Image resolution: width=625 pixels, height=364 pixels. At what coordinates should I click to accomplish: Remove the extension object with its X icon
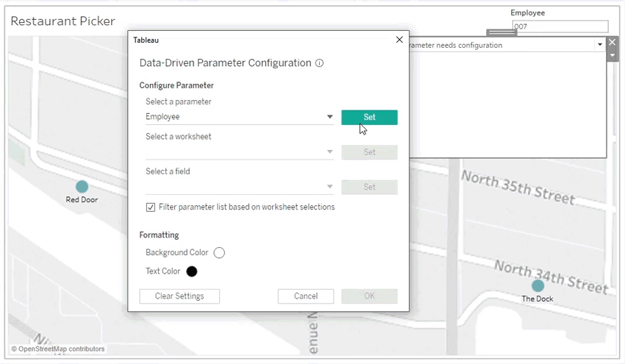click(x=612, y=43)
